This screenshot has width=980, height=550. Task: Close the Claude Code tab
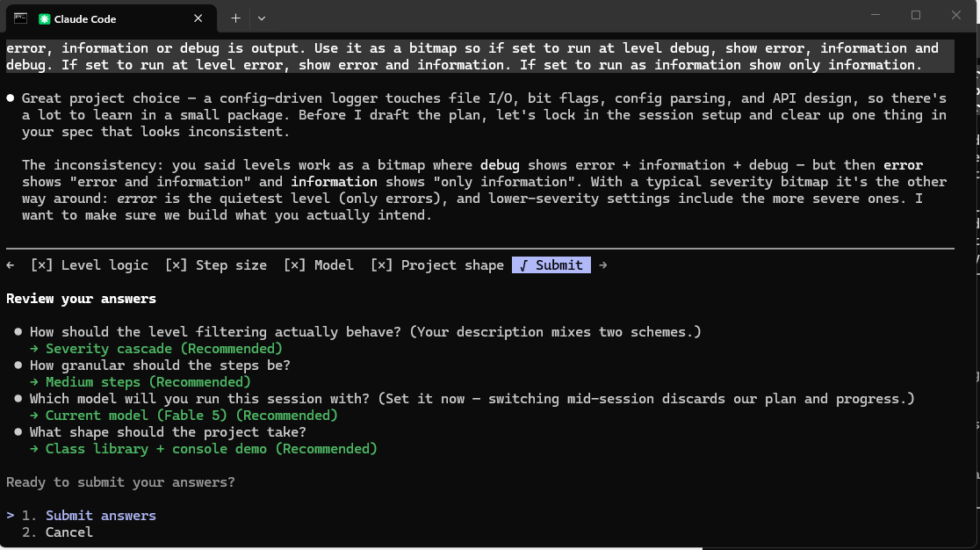click(198, 18)
